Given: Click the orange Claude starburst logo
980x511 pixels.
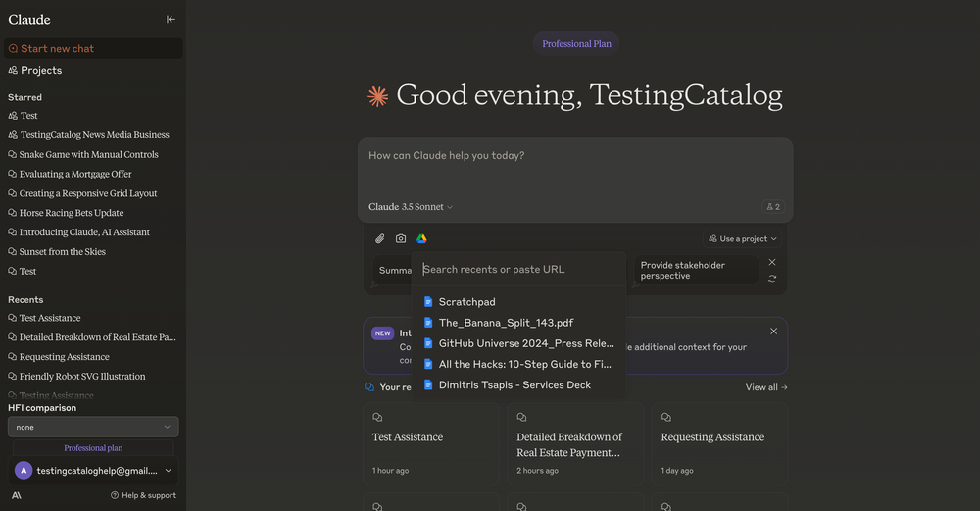Looking at the screenshot, I should pos(377,96).
